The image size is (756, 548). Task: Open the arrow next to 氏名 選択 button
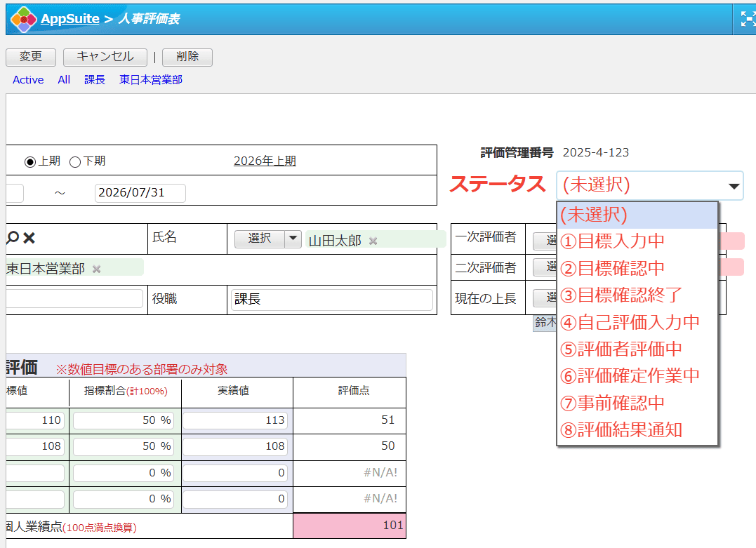(293, 239)
